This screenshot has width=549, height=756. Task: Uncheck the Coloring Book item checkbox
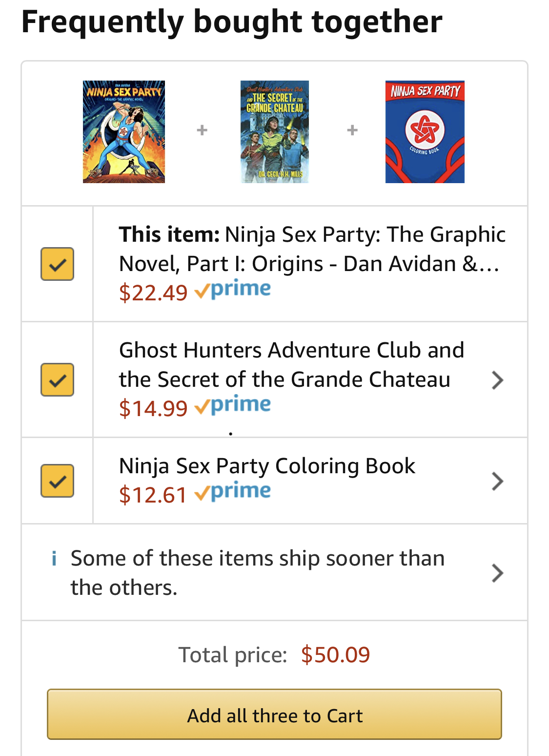[57, 481]
